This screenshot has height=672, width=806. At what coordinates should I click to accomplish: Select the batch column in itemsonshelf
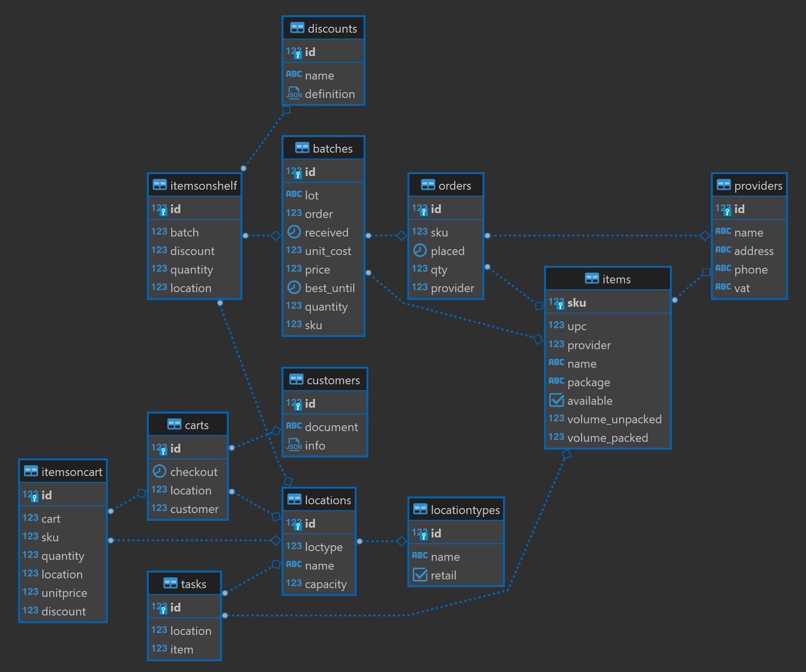pos(195,232)
